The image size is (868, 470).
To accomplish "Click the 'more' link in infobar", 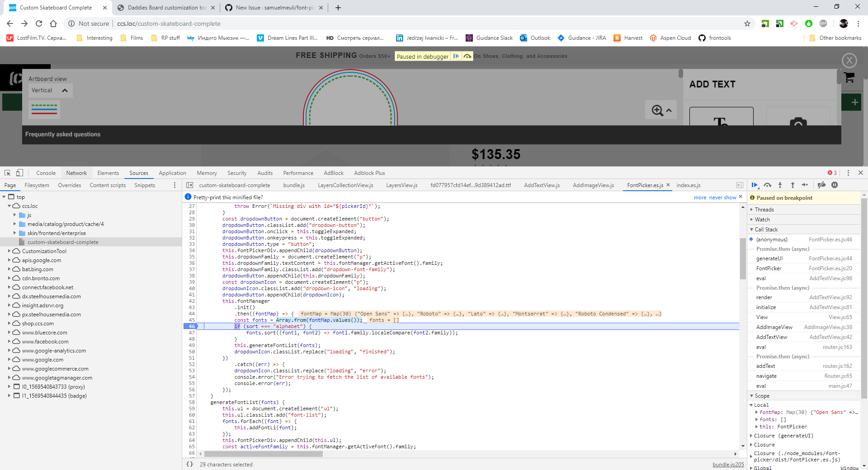I will pos(700,197).
